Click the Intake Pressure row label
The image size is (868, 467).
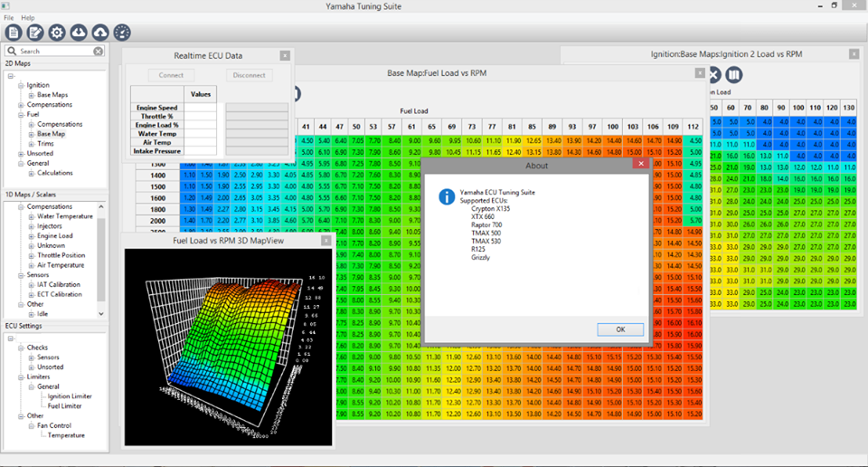click(x=157, y=150)
